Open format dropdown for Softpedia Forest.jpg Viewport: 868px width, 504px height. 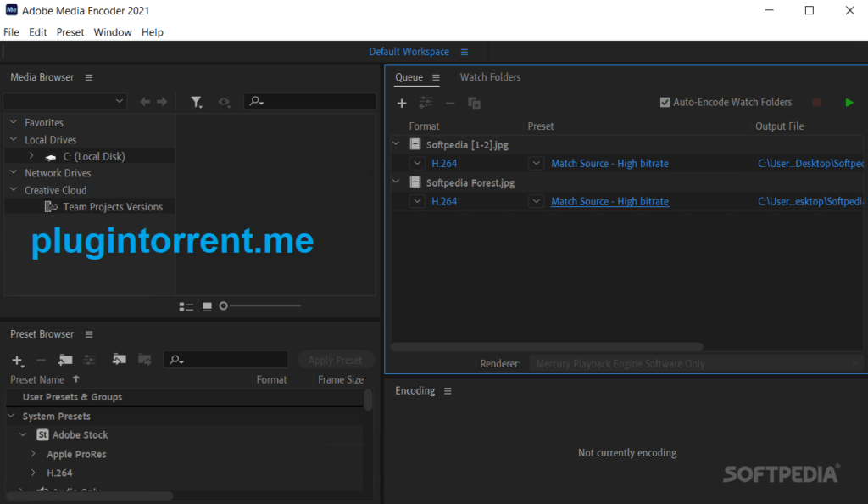(417, 201)
